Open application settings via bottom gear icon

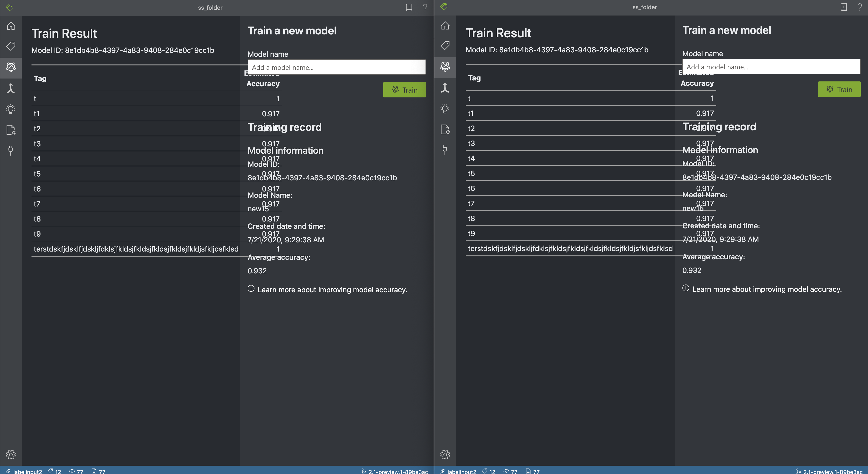11,454
